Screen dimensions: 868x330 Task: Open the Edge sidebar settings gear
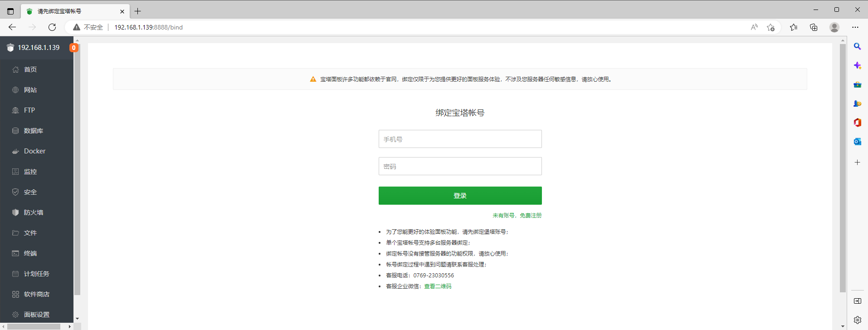(x=857, y=320)
